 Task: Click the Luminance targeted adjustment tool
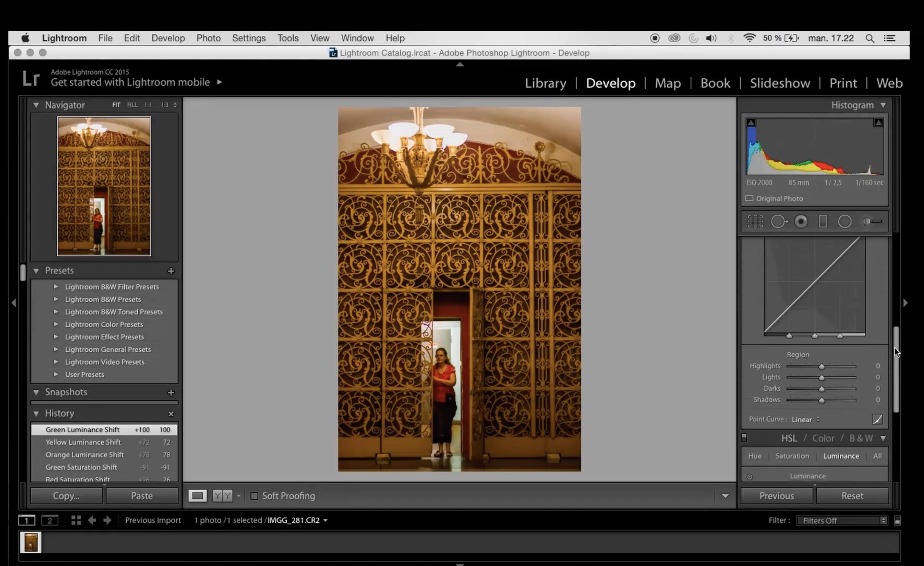[750, 477]
